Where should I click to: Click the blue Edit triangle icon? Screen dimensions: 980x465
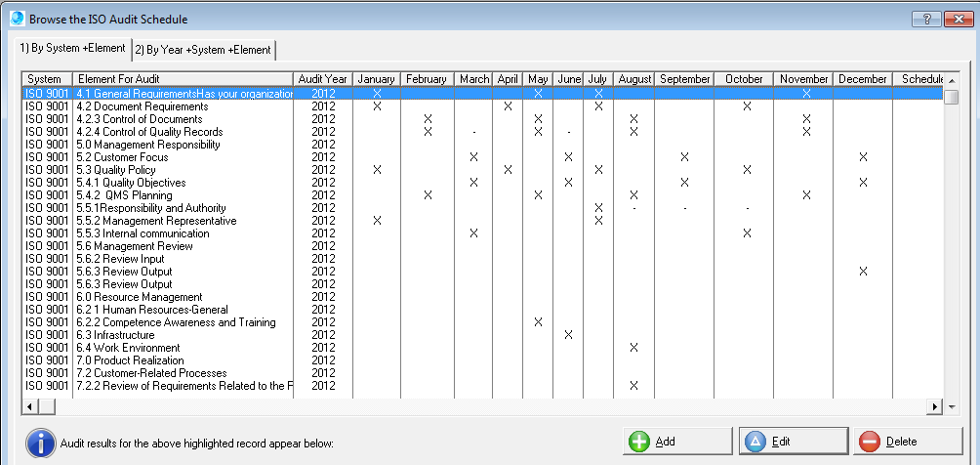(x=755, y=442)
